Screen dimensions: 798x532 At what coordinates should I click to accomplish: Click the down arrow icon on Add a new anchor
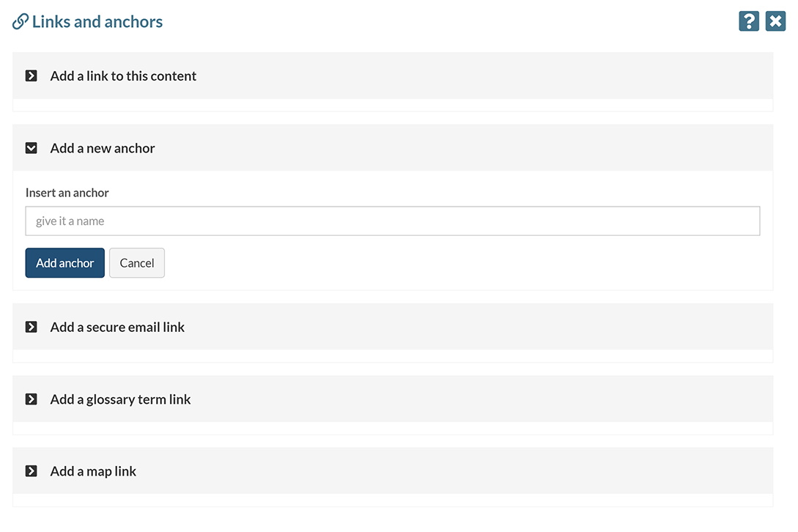[x=31, y=147]
